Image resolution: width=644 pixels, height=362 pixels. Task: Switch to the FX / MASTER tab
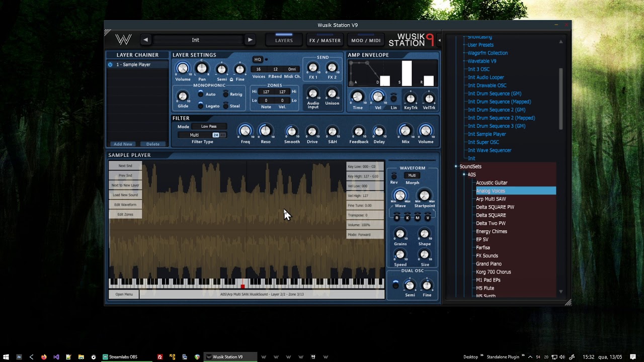pos(325,40)
